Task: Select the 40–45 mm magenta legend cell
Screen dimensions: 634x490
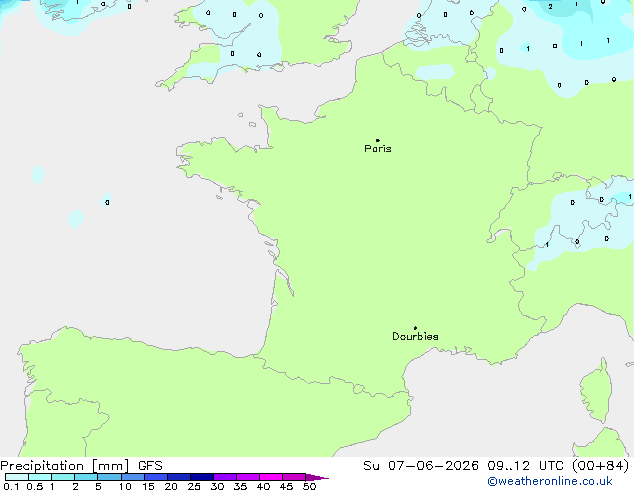Action: [x=271, y=477]
